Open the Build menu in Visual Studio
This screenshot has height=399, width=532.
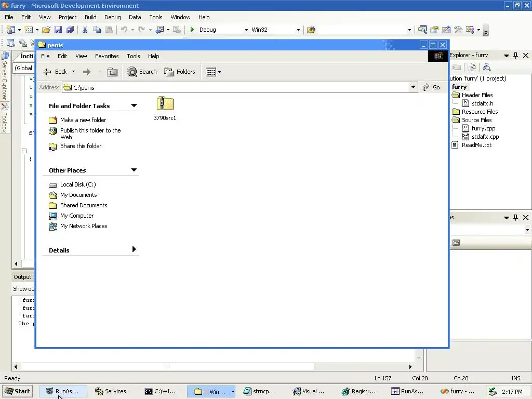click(90, 17)
